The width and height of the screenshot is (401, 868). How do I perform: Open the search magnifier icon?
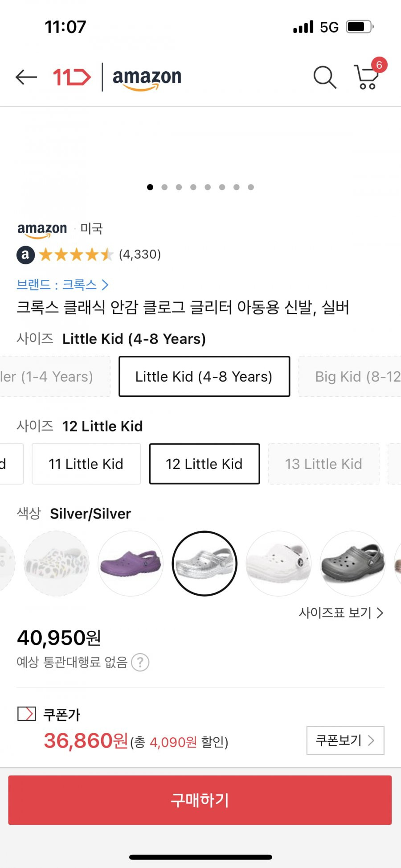point(325,77)
